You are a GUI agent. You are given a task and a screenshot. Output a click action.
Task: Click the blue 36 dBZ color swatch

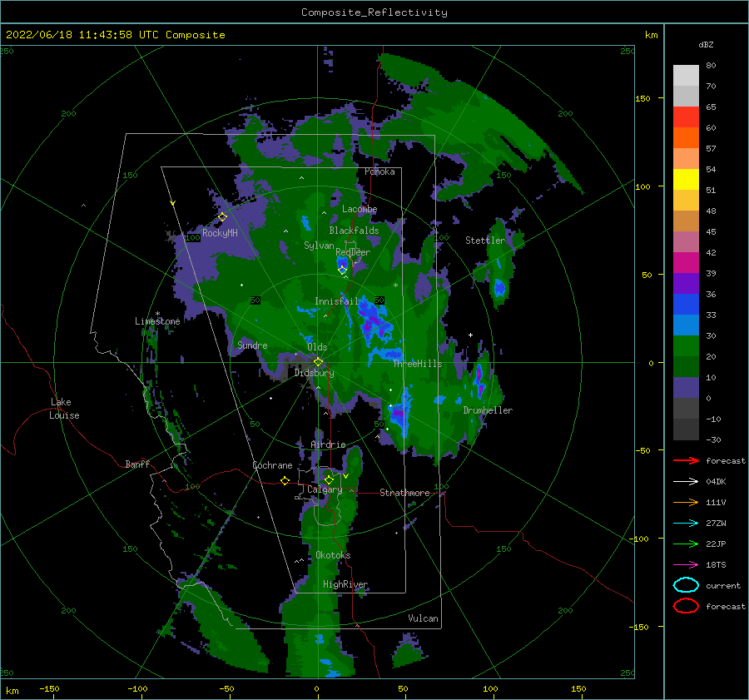(686, 304)
